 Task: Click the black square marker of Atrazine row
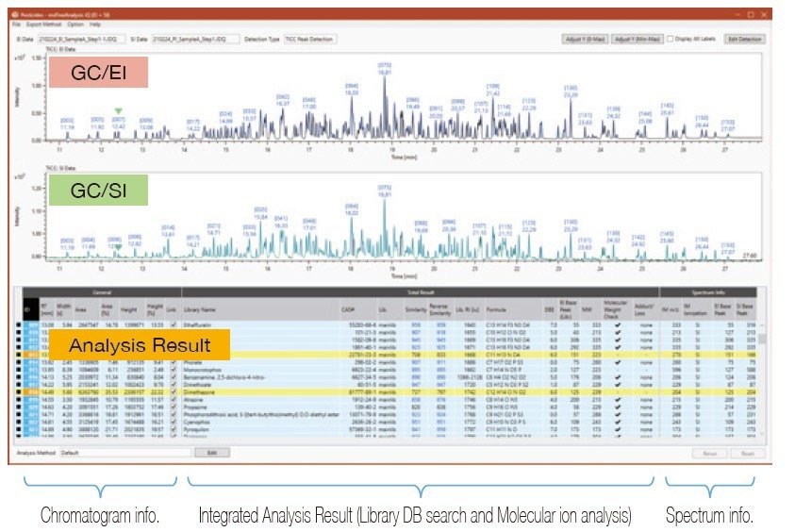(19, 400)
